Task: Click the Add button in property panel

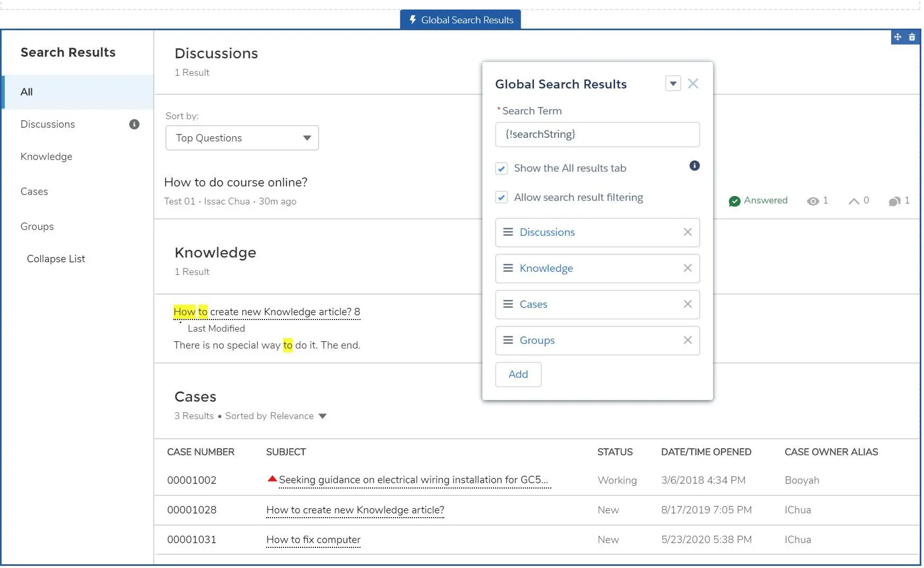Action: 518,375
